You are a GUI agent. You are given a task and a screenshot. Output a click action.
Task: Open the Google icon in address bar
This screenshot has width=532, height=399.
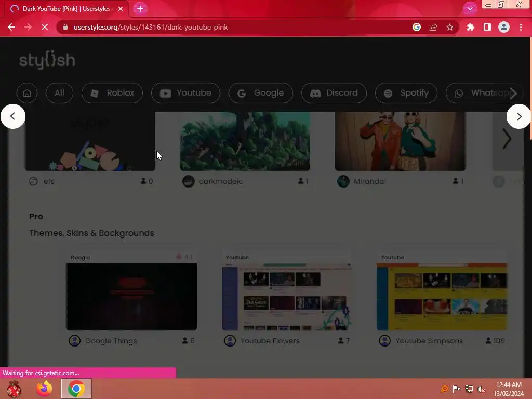(x=417, y=27)
